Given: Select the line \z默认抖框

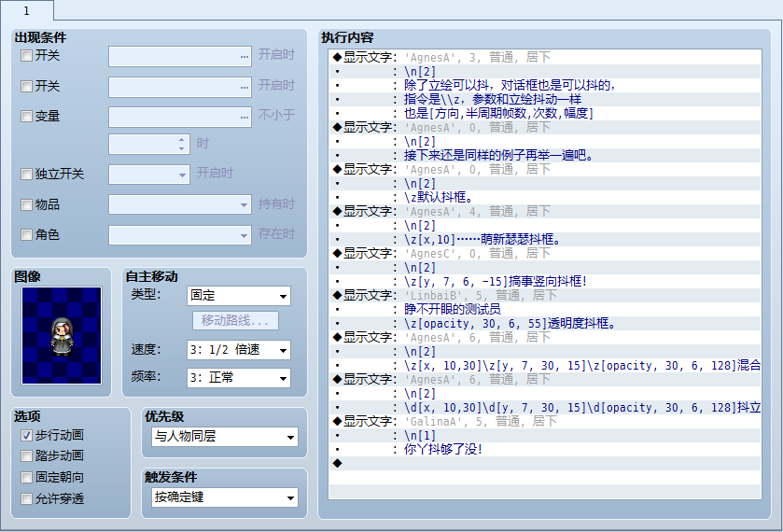Looking at the screenshot, I should pyautogui.click(x=545, y=197).
